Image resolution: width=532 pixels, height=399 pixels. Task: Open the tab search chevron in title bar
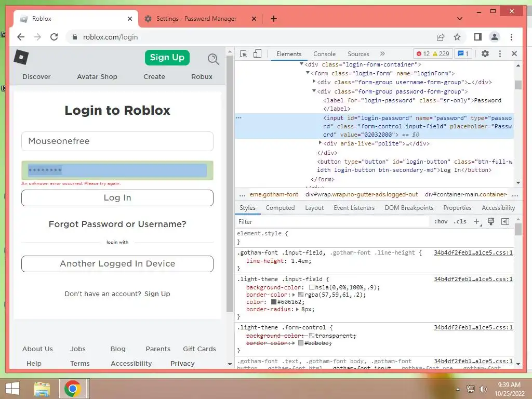[459, 19]
